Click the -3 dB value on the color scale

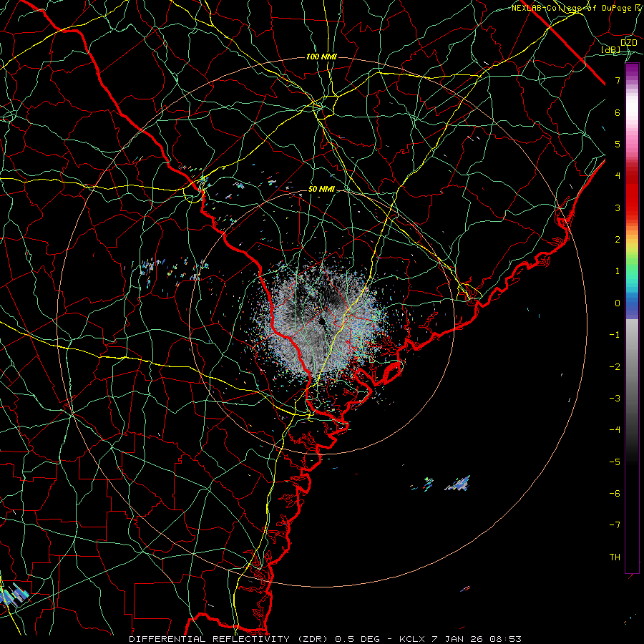click(x=615, y=399)
